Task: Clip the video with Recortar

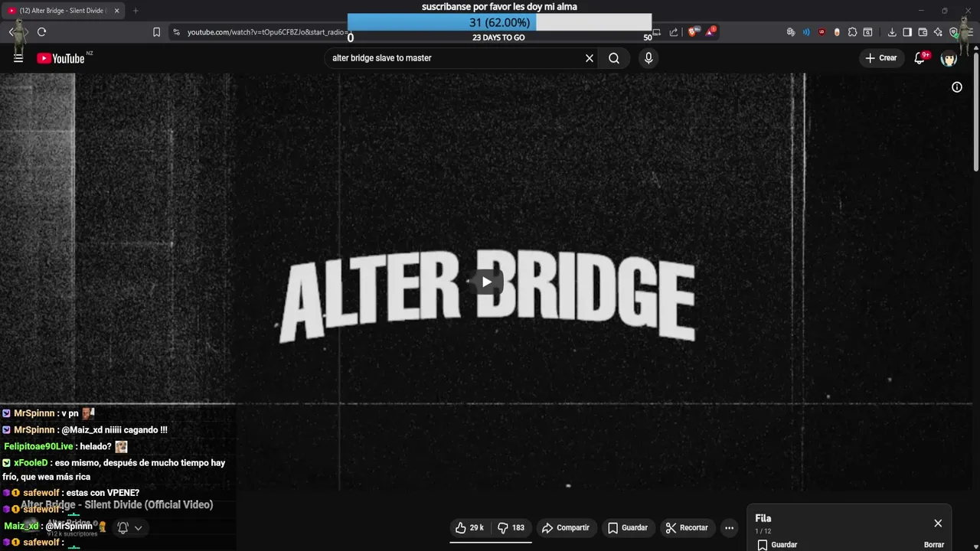Action: (x=687, y=528)
